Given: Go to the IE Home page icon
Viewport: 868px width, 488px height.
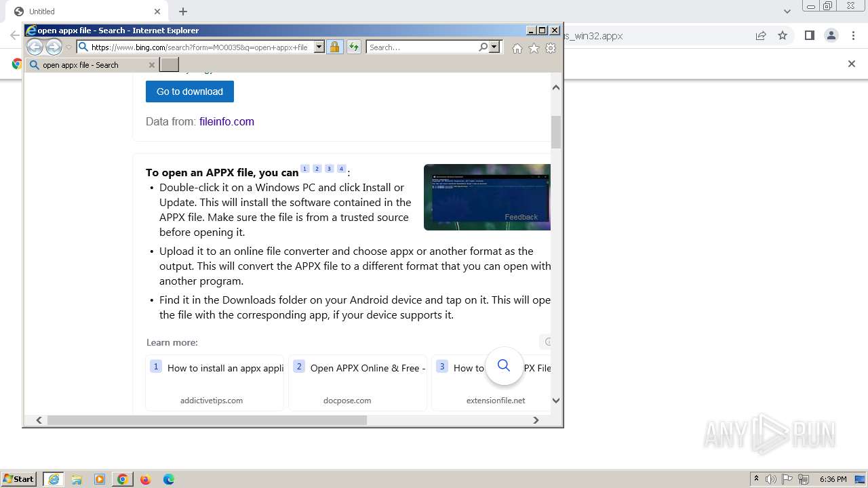Looking at the screenshot, I should tap(517, 48).
